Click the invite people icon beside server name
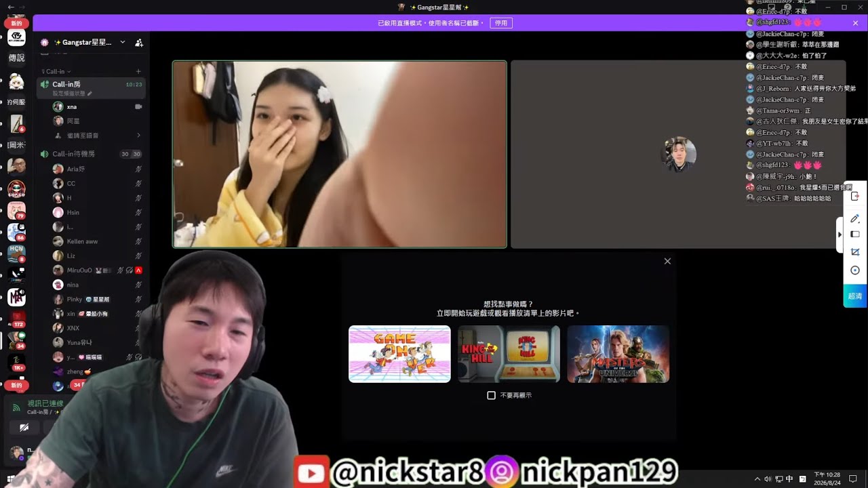 coord(139,42)
